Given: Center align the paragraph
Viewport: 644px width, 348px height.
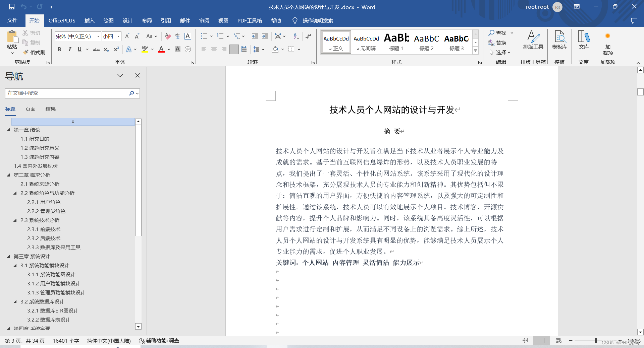Looking at the screenshot, I should [214, 50].
